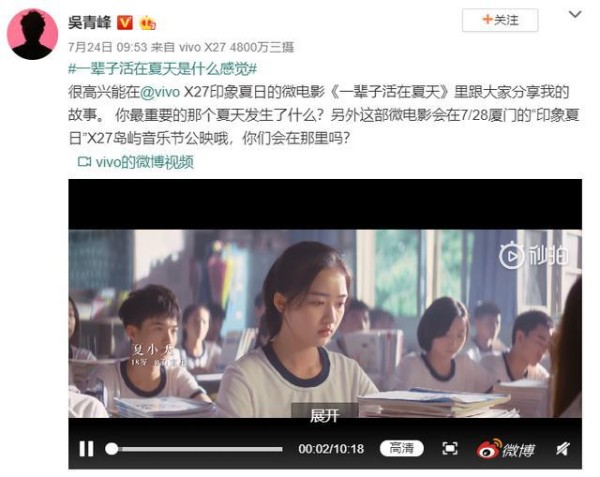Screen dimensions: 600x477
Task: Seek using the video progress slider
Action: pos(194,449)
